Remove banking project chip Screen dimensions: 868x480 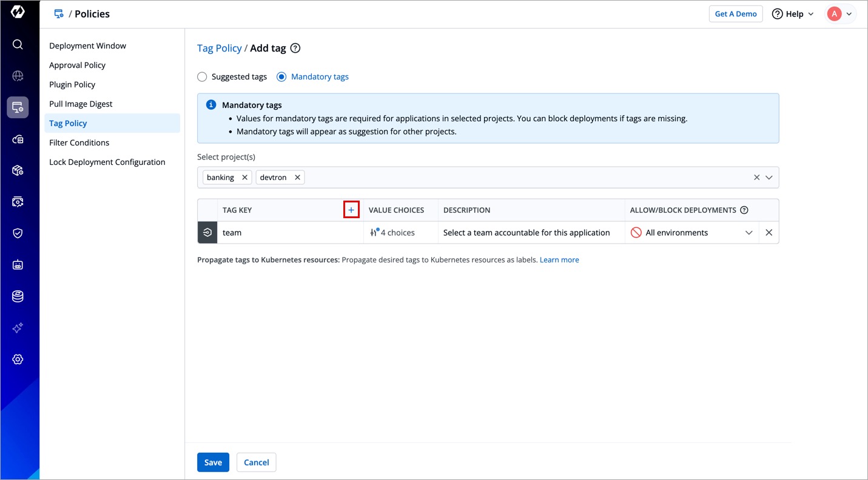pyautogui.click(x=244, y=178)
